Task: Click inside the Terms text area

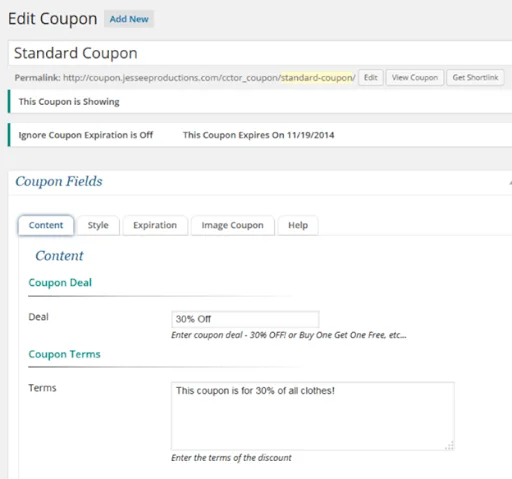Action: (313, 416)
